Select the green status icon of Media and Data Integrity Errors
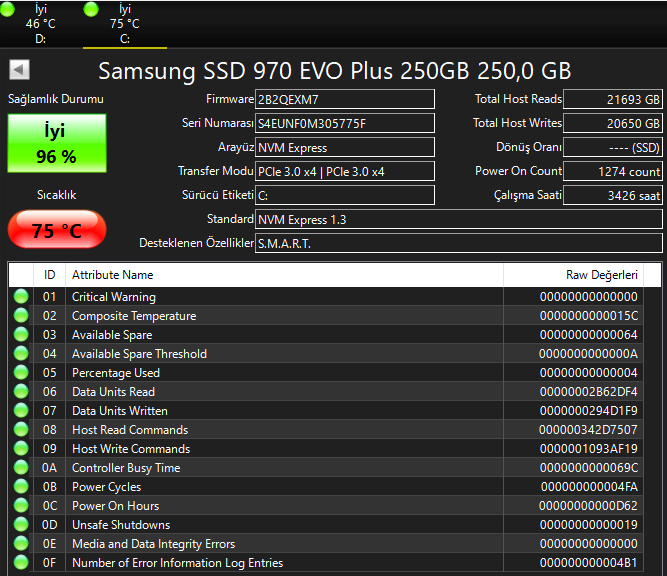Screen dimensions: 667x576 point(21,543)
